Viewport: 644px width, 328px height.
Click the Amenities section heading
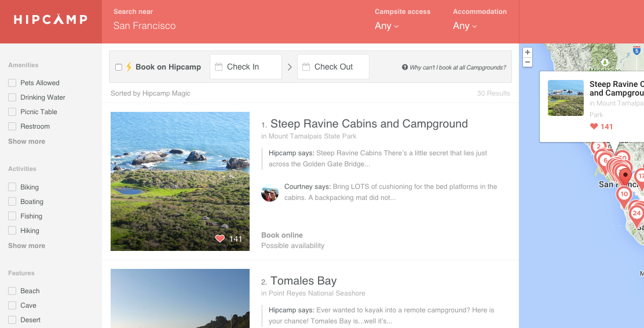pos(23,65)
